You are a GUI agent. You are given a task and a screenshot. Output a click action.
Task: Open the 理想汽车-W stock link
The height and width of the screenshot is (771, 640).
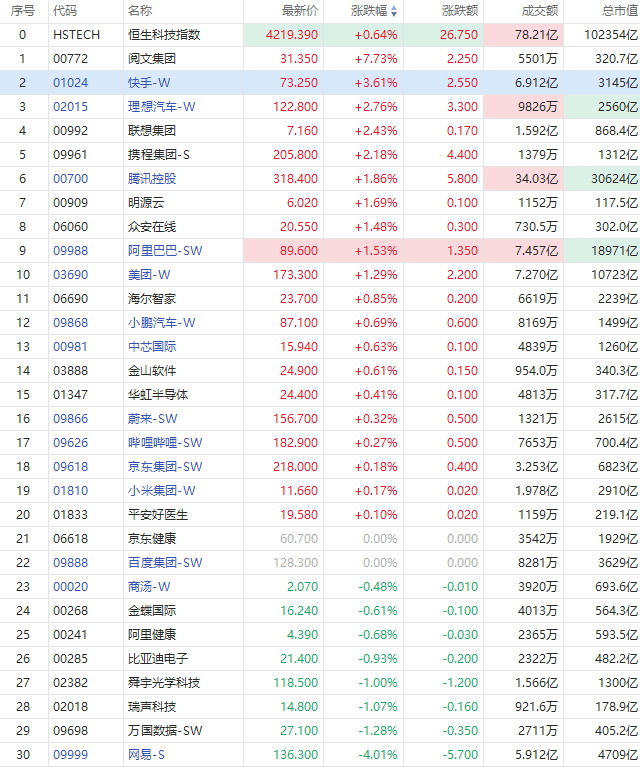click(162, 107)
